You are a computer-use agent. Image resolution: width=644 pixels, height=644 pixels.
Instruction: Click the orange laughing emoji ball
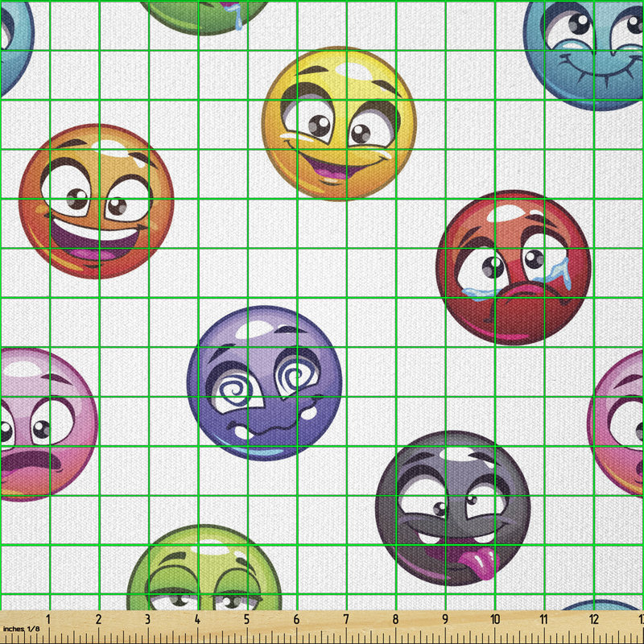(x=96, y=201)
